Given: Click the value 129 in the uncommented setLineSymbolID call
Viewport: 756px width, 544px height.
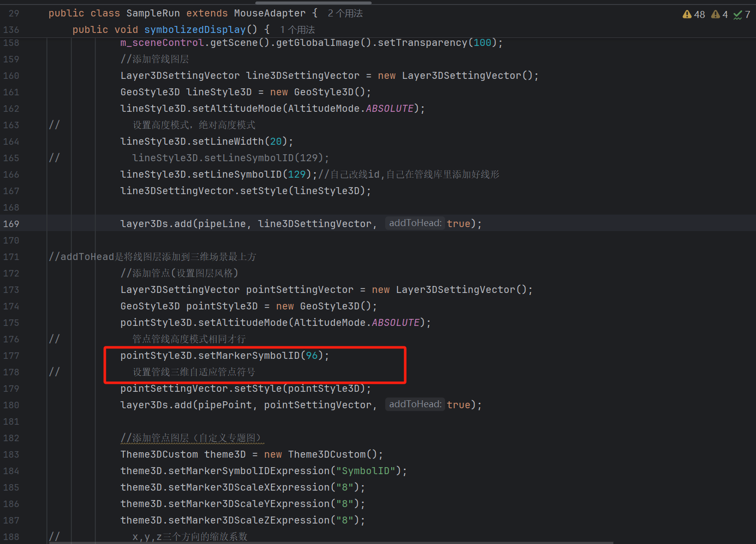Looking at the screenshot, I should [x=296, y=175].
